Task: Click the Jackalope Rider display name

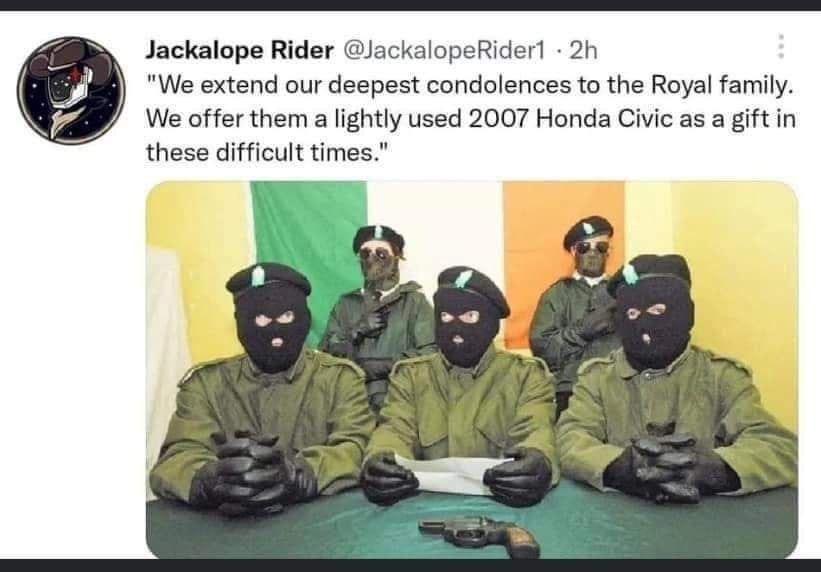Action: click(239, 51)
